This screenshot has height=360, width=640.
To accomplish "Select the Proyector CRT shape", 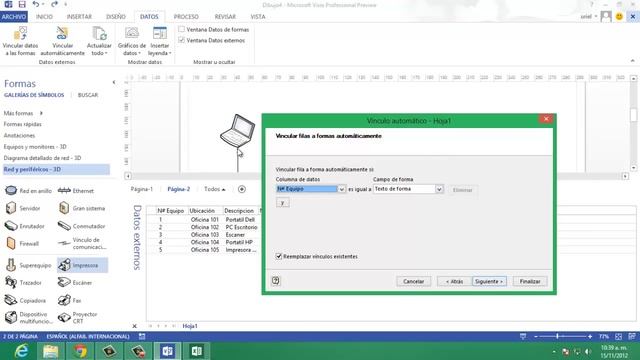I will [x=78, y=318].
